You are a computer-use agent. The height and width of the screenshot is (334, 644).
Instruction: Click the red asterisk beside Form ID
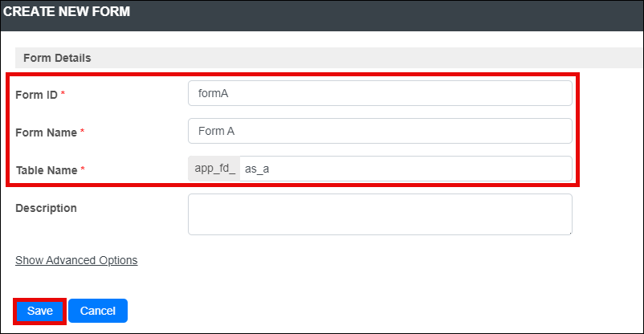(x=63, y=93)
